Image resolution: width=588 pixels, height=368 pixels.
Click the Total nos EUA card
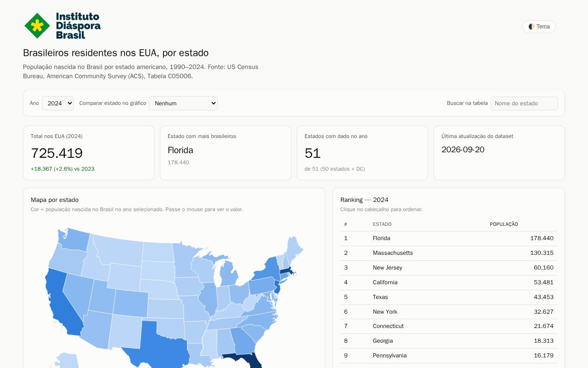[x=89, y=153]
